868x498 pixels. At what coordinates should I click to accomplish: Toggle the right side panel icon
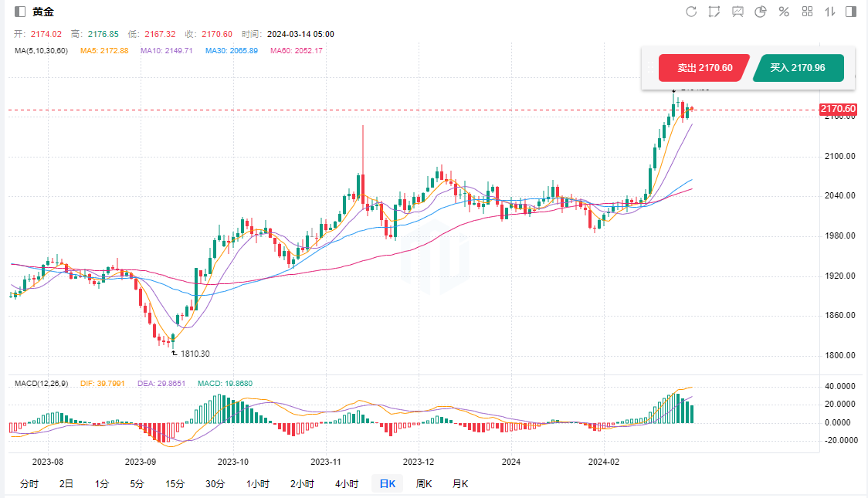tap(851, 12)
